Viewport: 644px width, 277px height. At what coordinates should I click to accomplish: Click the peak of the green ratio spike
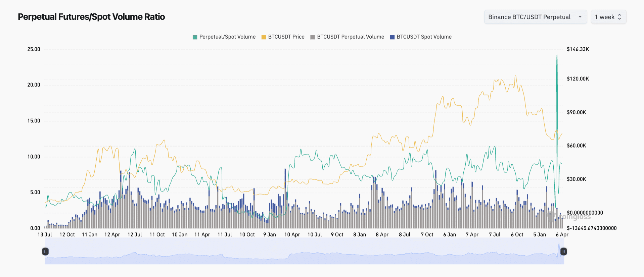pyautogui.click(x=557, y=55)
